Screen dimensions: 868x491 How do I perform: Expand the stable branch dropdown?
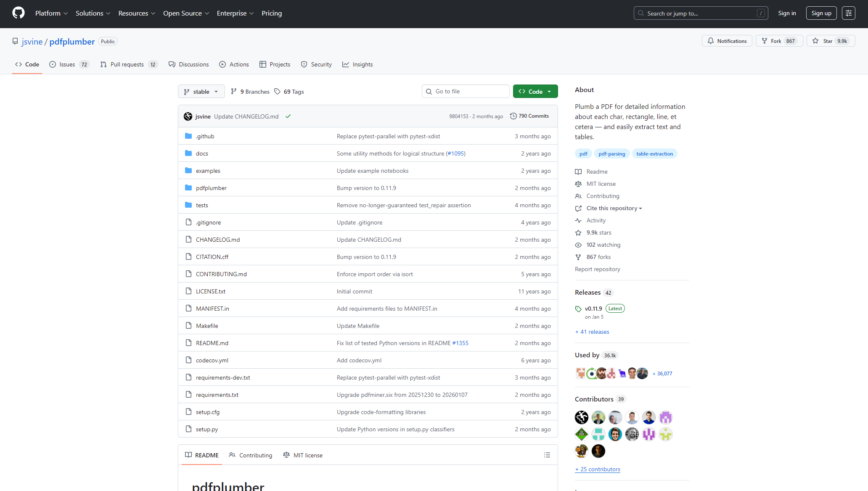pyautogui.click(x=201, y=92)
